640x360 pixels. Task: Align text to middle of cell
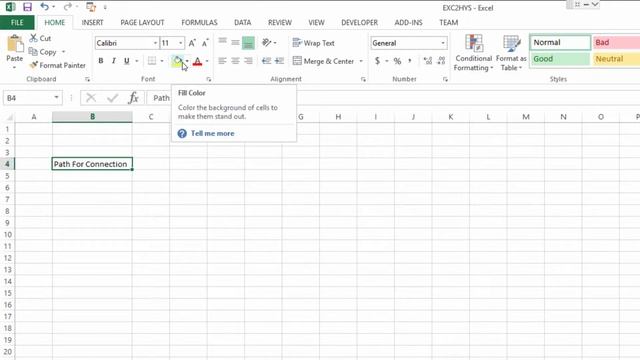point(236,42)
